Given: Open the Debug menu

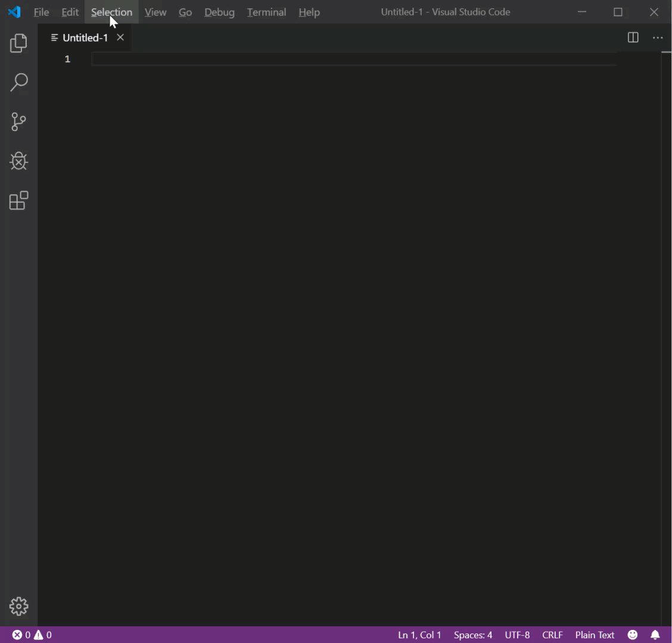Looking at the screenshot, I should [x=219, y=12].
